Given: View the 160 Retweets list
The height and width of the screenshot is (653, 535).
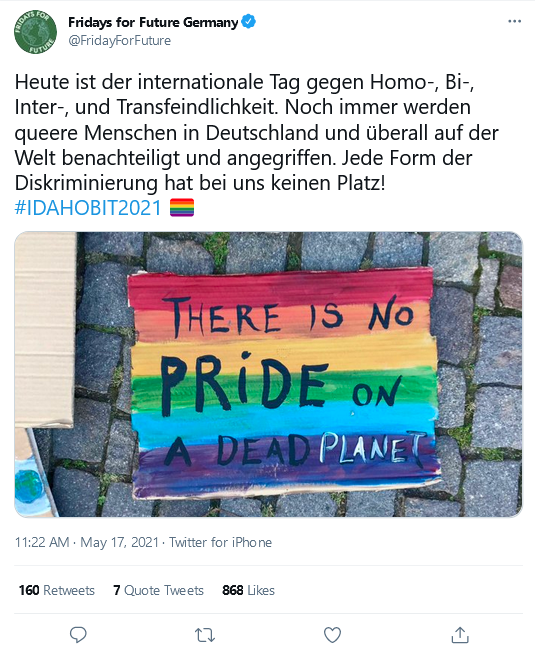Looking at the screenshot, I should [x=57, y=590].
